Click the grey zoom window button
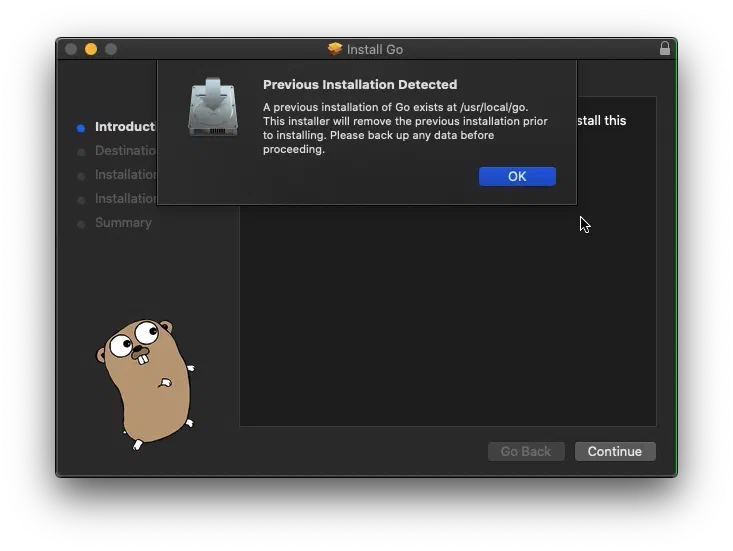This screenshot has width=733, height=551. [111, 49]
